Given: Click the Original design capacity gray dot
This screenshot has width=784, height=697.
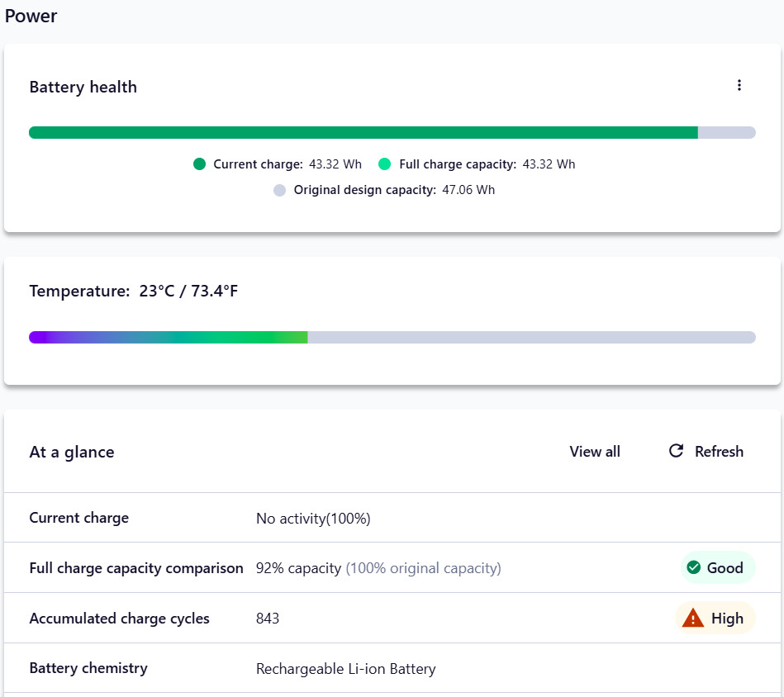Looking at the screenshot, I should pyautogui.click(x=279, y=191).
